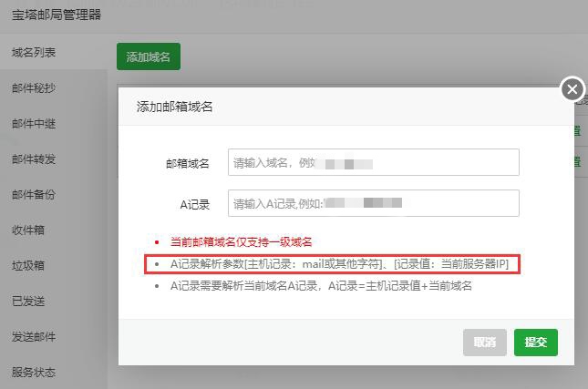Open the 垃圾箱 folder

coord(28,266)
